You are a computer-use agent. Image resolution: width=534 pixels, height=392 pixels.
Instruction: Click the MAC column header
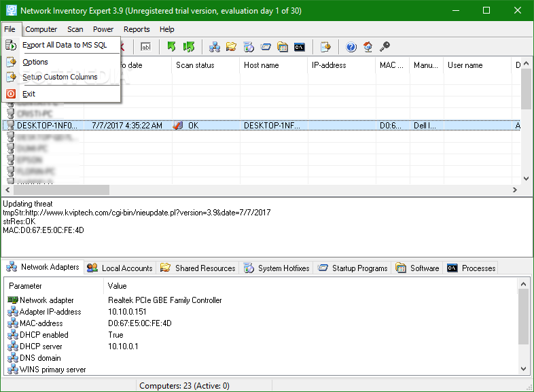pyautogui.click(x=393, y=65)
